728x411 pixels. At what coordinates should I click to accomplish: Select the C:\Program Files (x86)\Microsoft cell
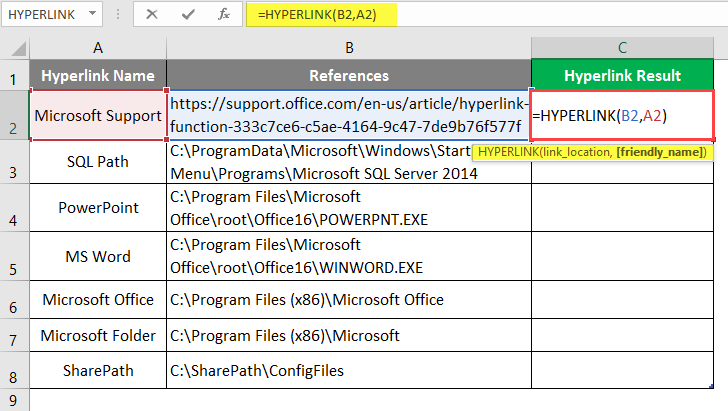coord(349,335)
